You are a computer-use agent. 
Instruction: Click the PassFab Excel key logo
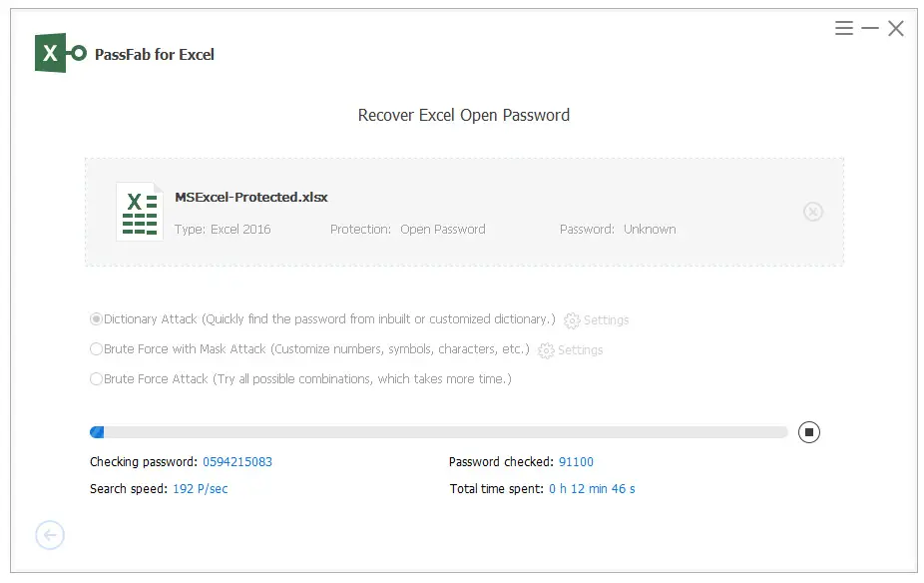click(x=60, y=53)
